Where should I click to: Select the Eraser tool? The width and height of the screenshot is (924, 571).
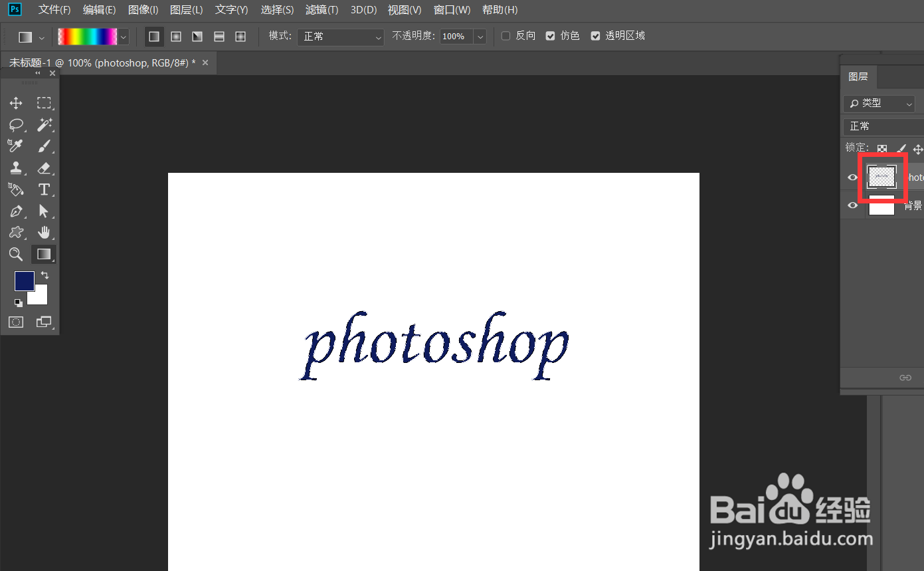point(44,168)
